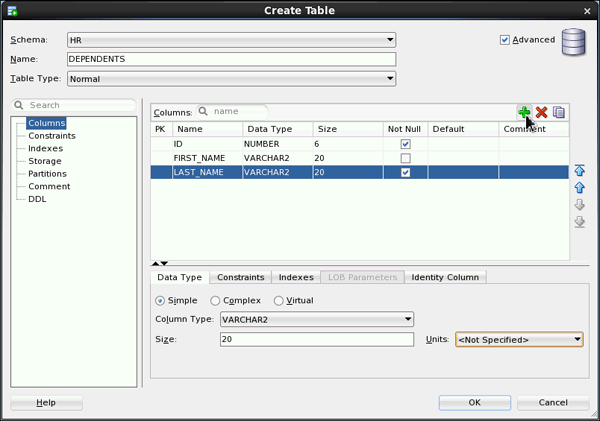This screenshot has height=421, width=600.
Task: Click the Copy Column icon
Action: (x=559, y=112)
